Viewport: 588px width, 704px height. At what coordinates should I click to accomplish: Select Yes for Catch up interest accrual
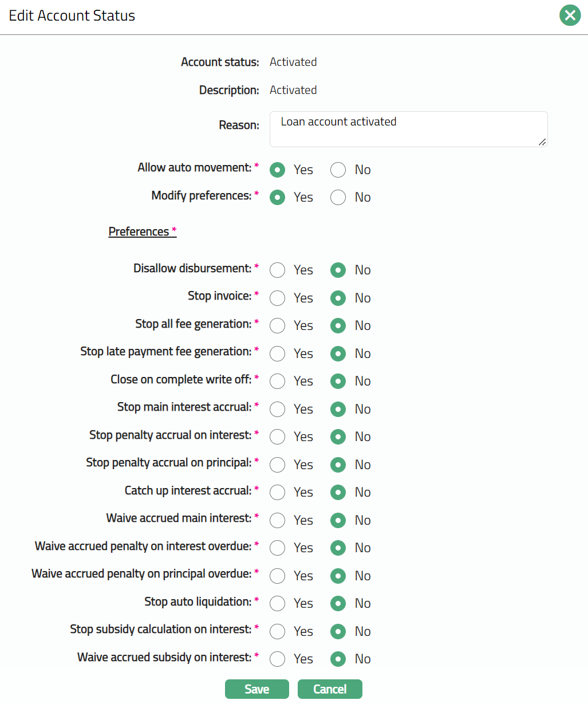(x=278, y=493)
